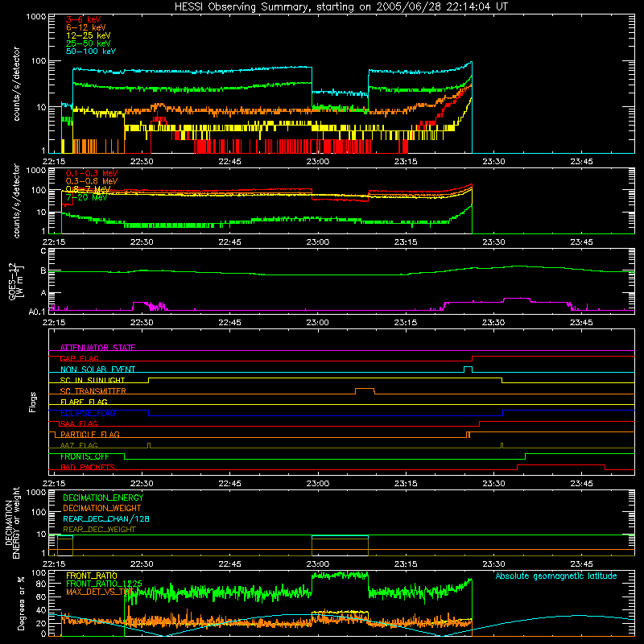Click the green FRONTS_OFF label

pyautogui.click(x=85, y=456)
